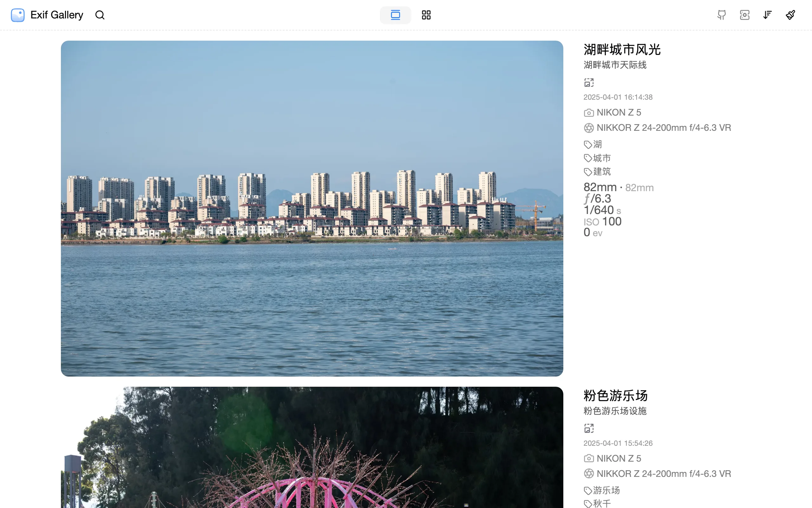Click the 0 ev exposure value
812x508 pixels.
[593, 232]
